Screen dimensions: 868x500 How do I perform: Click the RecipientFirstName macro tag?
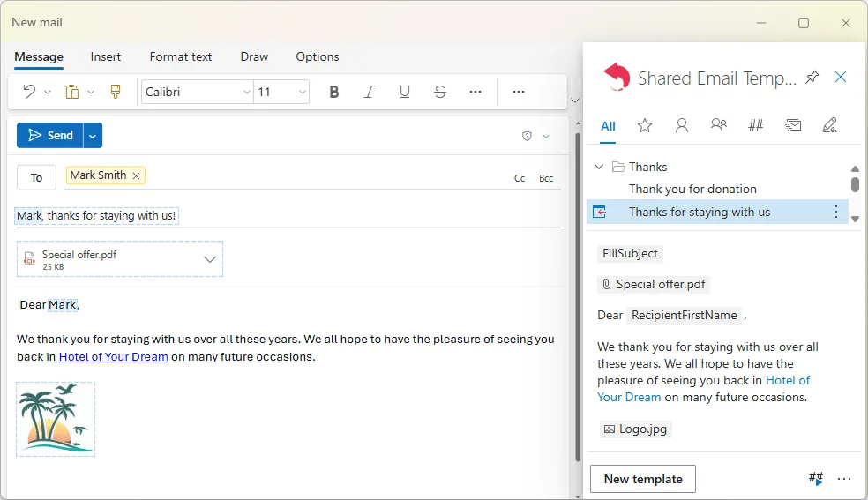click(x=685, y=316)
